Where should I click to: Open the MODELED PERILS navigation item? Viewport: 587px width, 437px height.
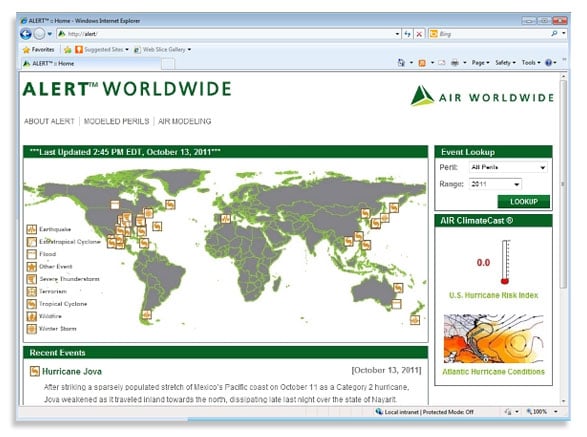116,121
